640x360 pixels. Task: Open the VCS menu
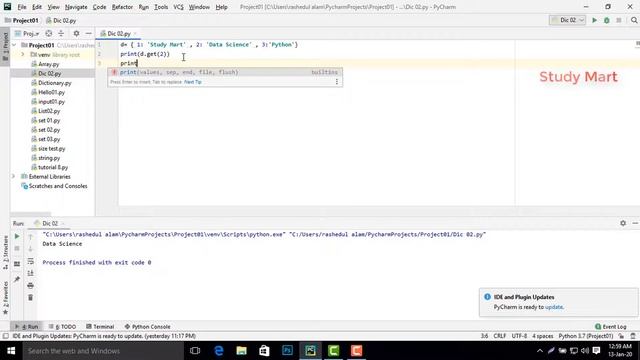point(178,7)
